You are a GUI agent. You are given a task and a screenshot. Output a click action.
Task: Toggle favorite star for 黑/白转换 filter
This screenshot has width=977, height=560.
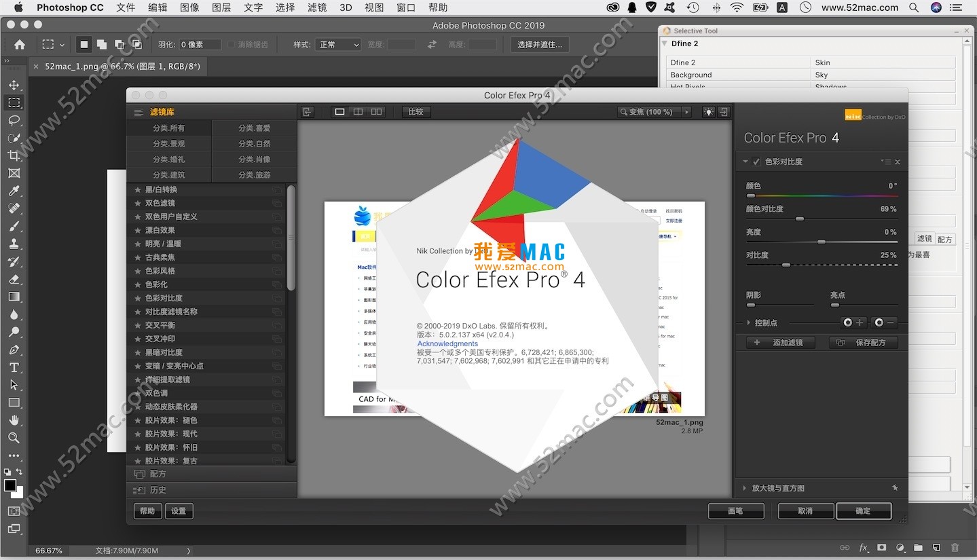click(138, 190)
